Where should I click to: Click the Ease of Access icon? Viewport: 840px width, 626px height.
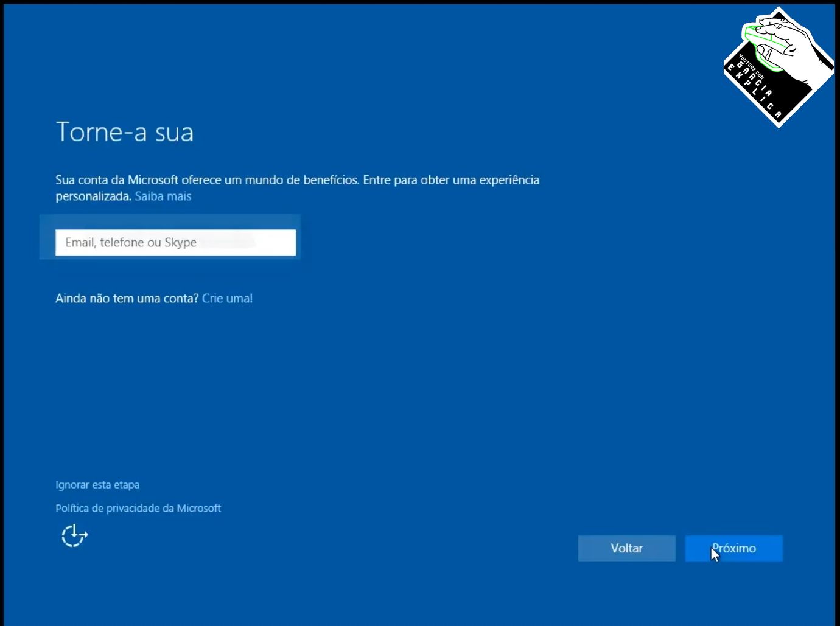(x=75, y=535)
